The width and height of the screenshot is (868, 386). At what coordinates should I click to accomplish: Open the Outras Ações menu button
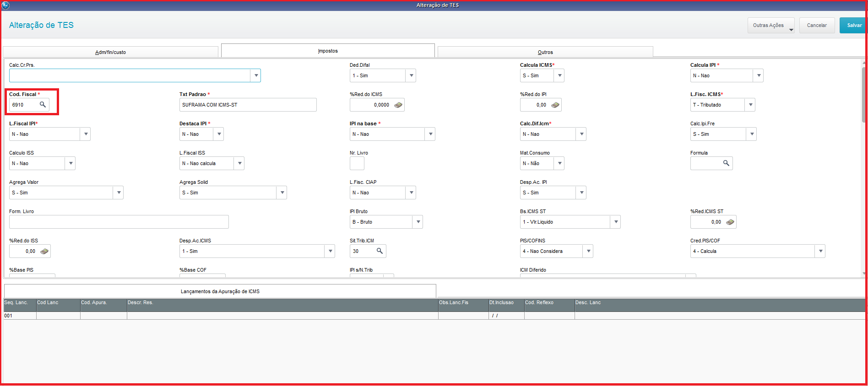(x=771, y=26)
